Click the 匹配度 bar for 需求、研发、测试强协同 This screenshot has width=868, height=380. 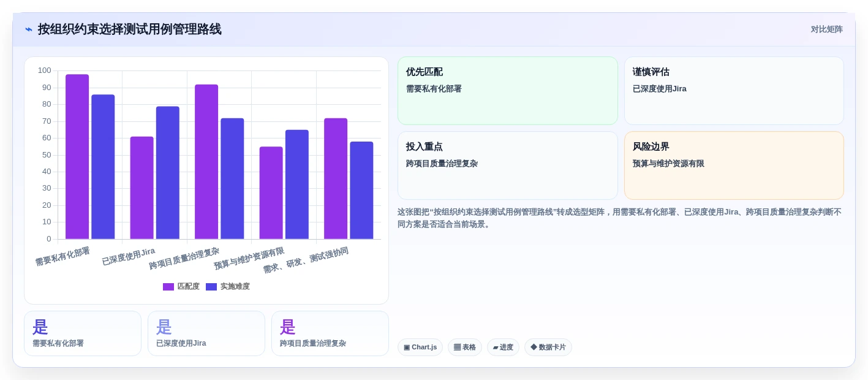336,178
